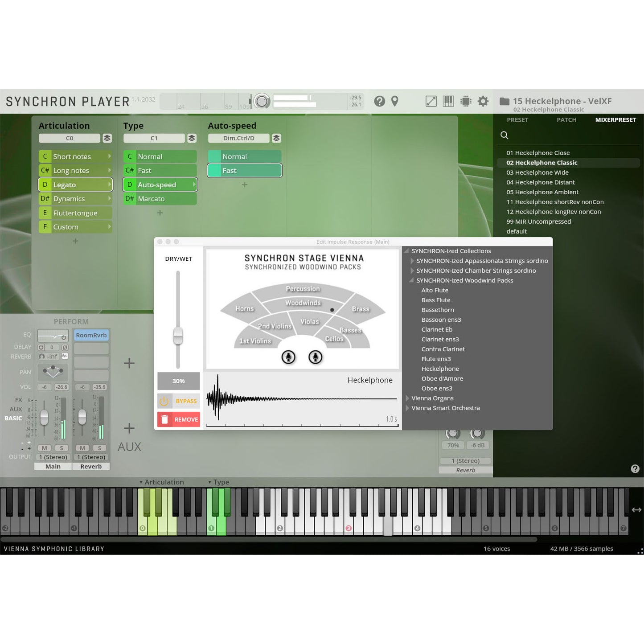The image size is (644, 644).
Task: Click the search magnifier in preset browser
Action: (505, 135)
